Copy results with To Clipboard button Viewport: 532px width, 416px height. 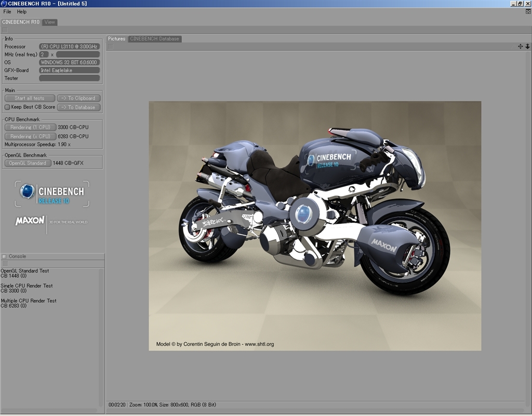coord(79,98)
